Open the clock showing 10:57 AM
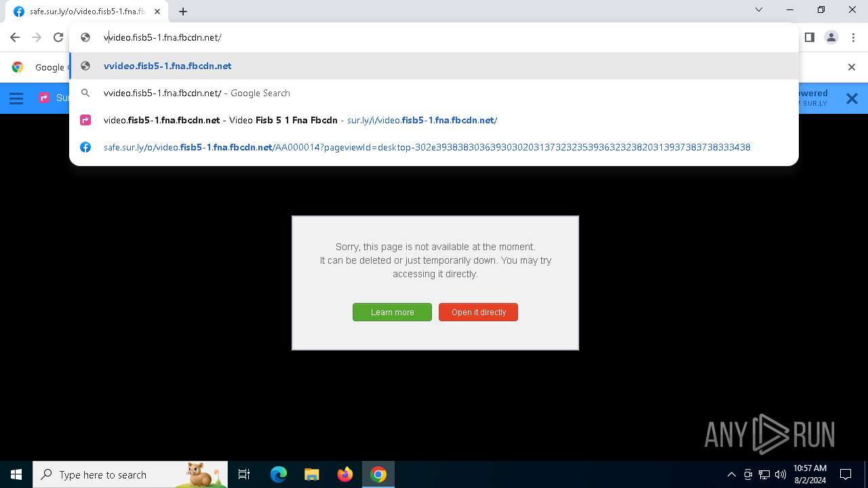868x488 pixels. (810, 474)
